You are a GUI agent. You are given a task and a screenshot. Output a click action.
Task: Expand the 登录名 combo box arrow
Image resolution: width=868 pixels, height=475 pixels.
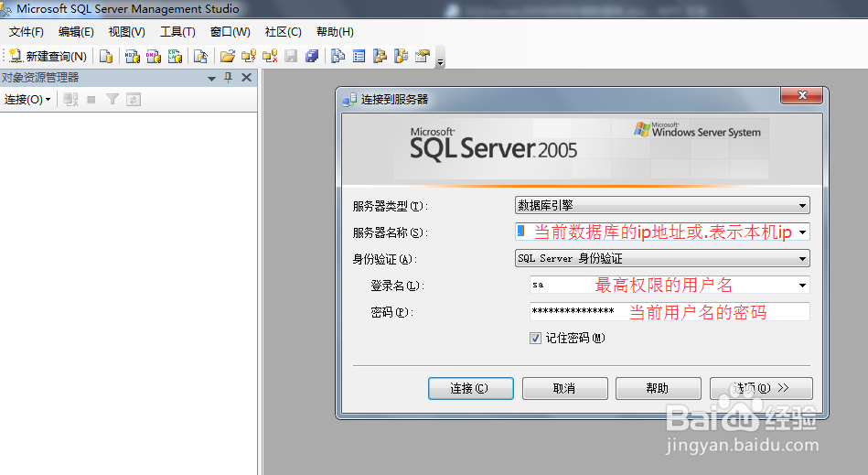[x=802, y=286]
